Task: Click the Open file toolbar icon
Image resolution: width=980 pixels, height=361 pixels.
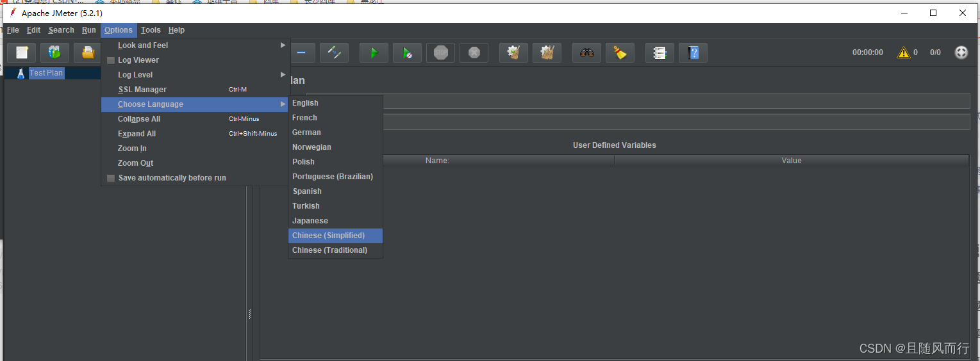Action: pyautogui.click(x=88, y=52)
